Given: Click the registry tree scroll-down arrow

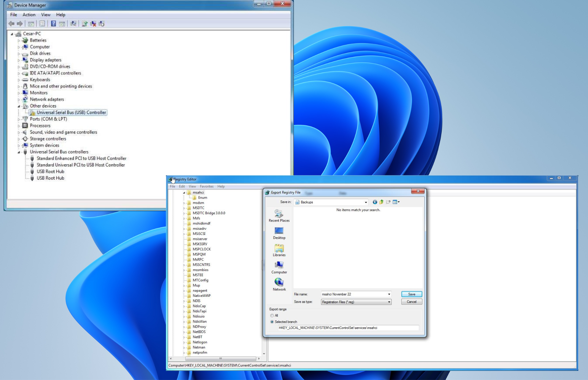Looking at the screenshot, I should (264, 354).
